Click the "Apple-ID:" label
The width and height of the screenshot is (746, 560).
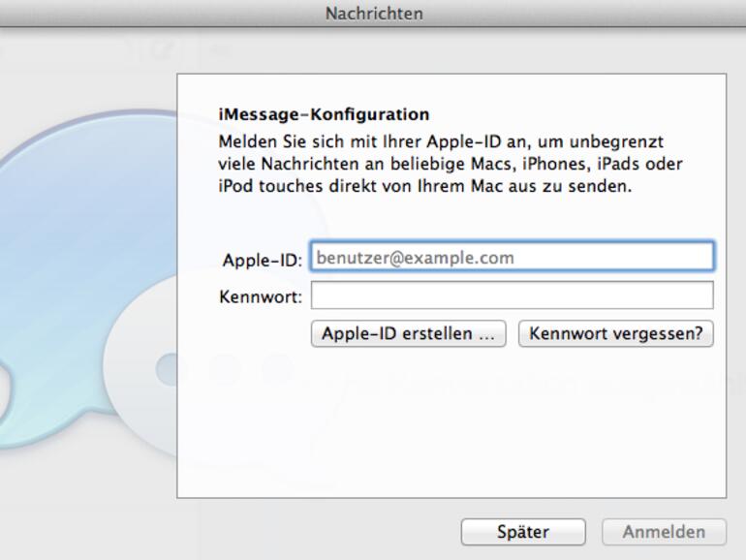263,260
